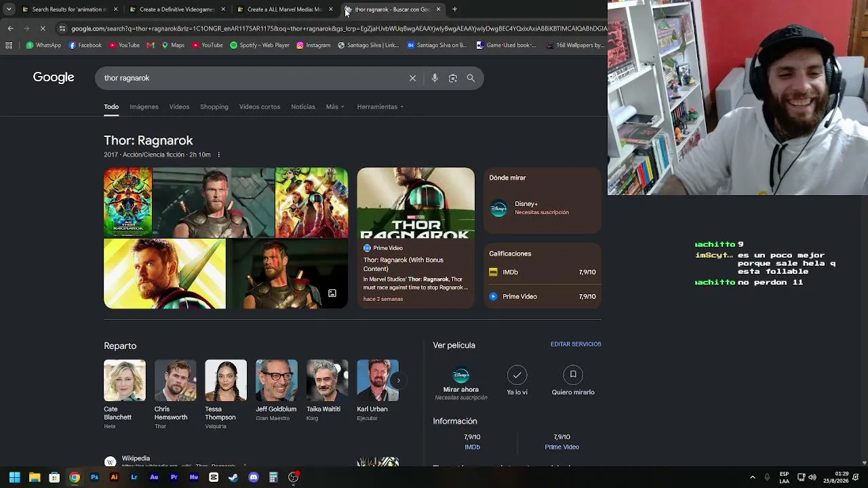Open the WhatsApp bookmark
Image resolution: width=868 pixels, height=488 pixels.
(43, 45)
